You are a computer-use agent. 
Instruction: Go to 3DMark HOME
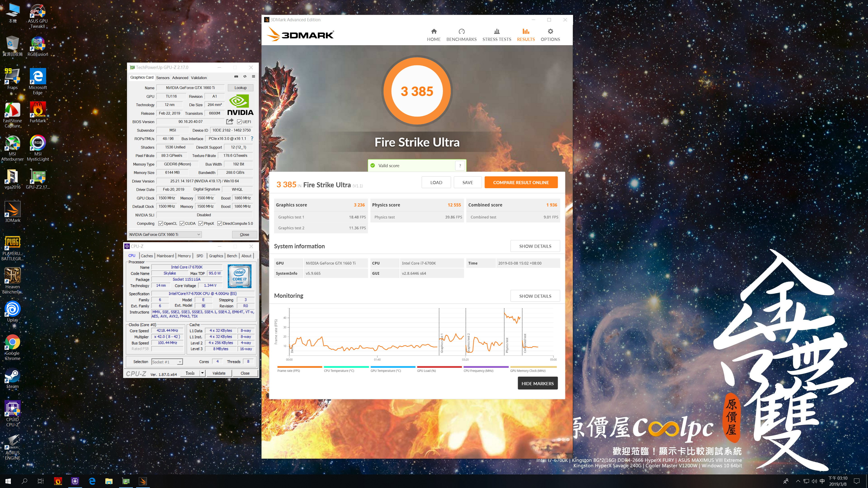point(434,35)
